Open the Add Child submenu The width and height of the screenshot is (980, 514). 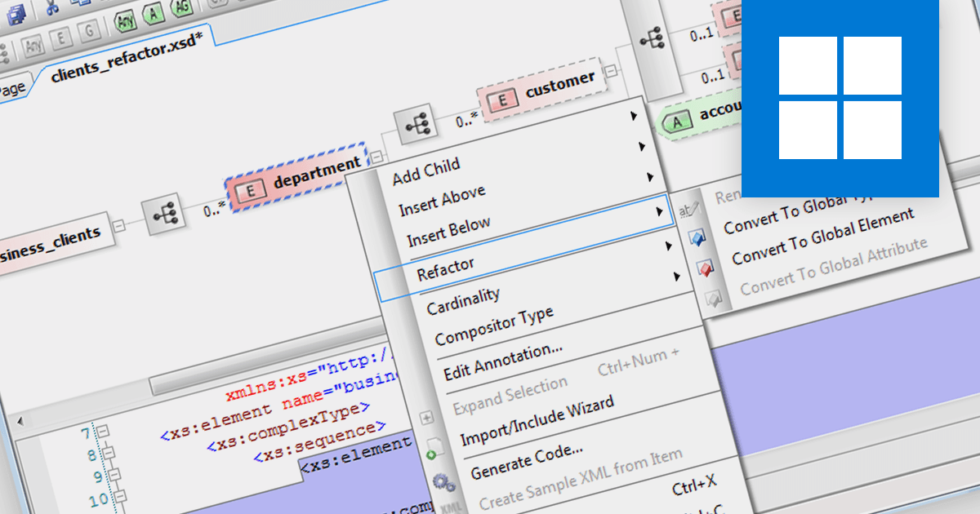click(x=426, y=172)
